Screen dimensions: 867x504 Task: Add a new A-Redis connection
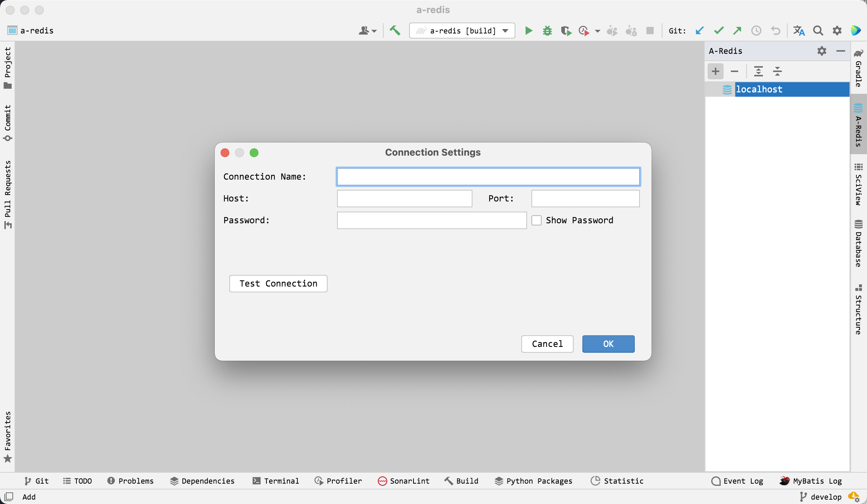(x=715, y=71)
